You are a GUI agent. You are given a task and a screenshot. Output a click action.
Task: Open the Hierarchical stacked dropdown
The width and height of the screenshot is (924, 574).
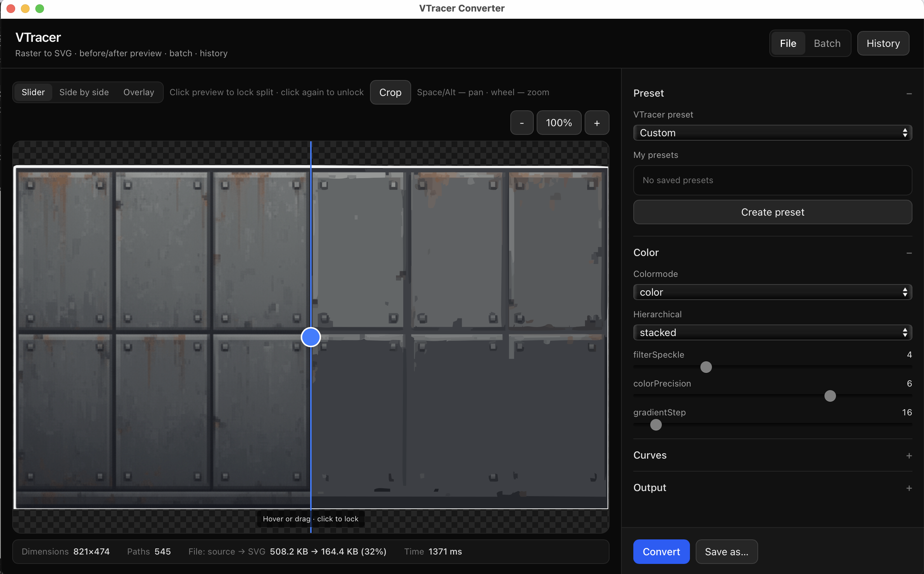click(x=773, y=332)
